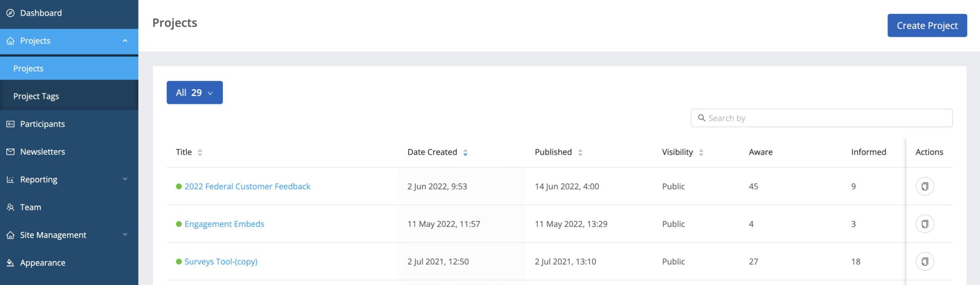Screen dimensions: 980x285
Task: Switch to Project Tags
Action: click(x=36, y=96)
